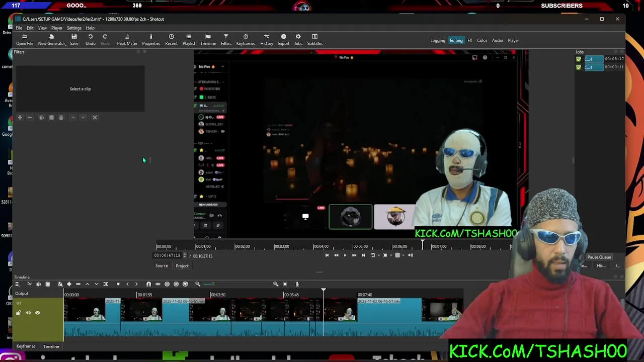Toggle timeline snapping magnet
Viewport: 644px width, 362px height.
pos(148,284)
